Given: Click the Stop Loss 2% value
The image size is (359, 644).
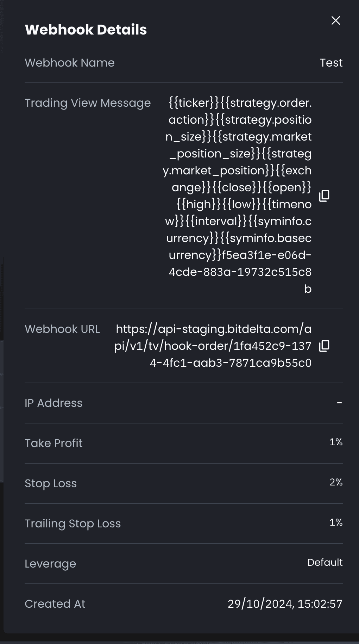Looking at the screenshot, I should click(336, 482).
